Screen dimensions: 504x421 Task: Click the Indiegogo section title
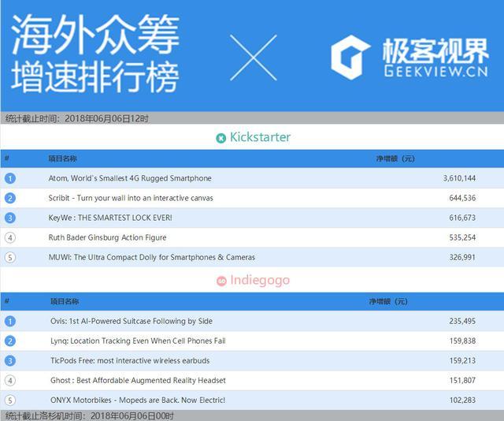click(260, 280)
